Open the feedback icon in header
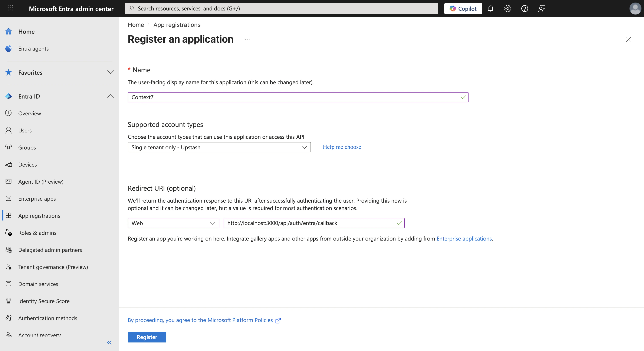The image size is (644, 351). pyautogui.click(x=542, y=9)
